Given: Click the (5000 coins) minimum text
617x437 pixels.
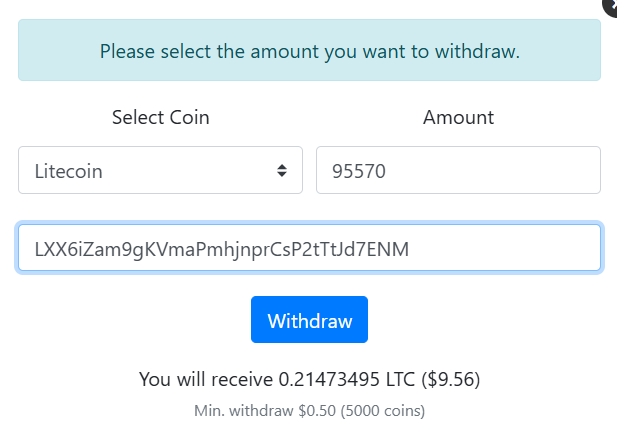Looking at the screenshot, I should coord(383,411).
